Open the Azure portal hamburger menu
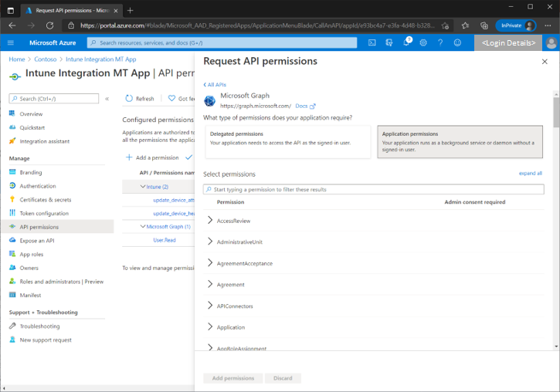The image size is (560, 392). (x=11, y=42)
